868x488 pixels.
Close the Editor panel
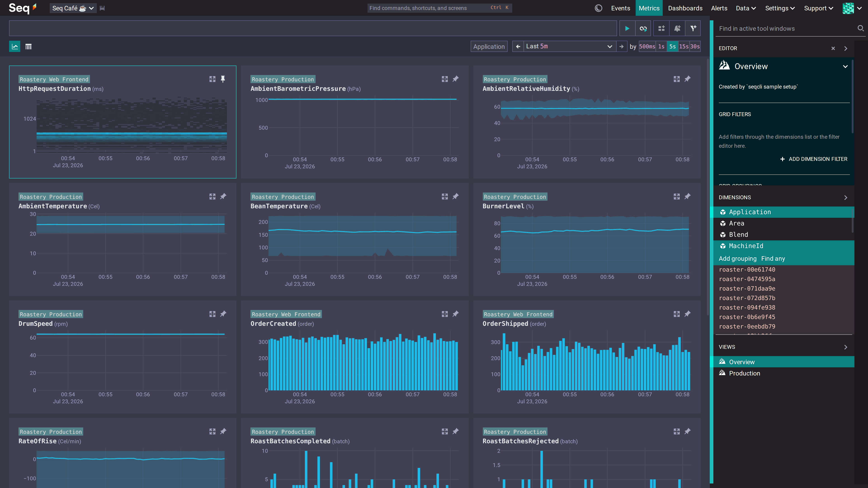(x=833, y=49)
